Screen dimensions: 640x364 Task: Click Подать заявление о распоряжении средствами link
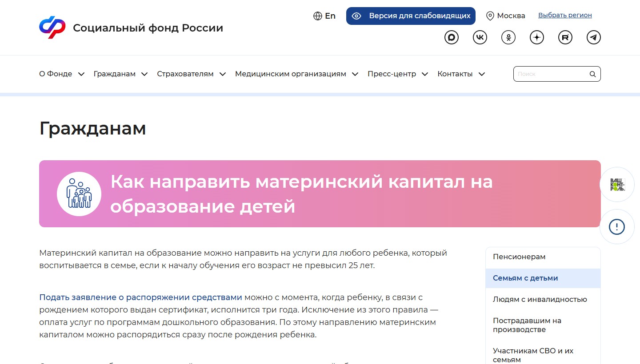point(141,297)
